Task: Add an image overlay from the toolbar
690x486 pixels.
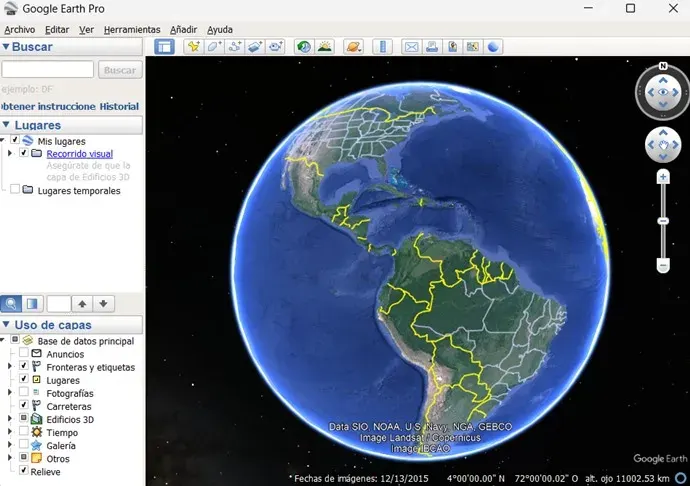Action: coord(255,47)
